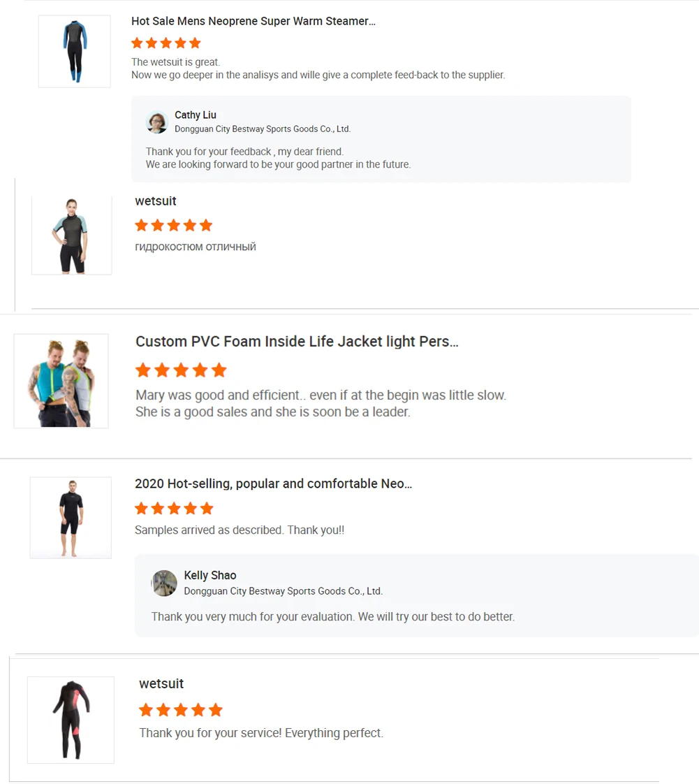This screenshot has height=784, width=699.
Task: Click the star rating under Hot Sale Mens Neoprene
Action: click(165, 43)
